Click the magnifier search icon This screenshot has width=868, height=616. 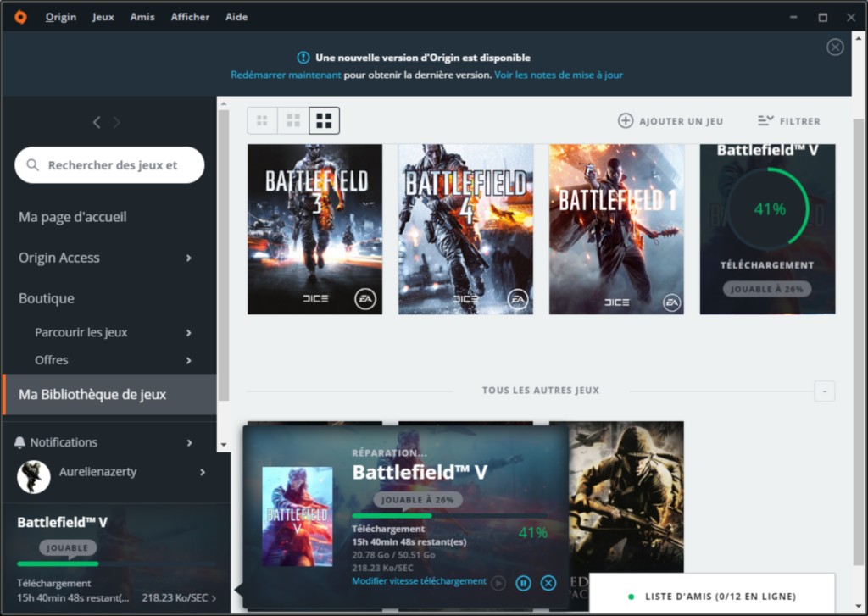point(33,165)
